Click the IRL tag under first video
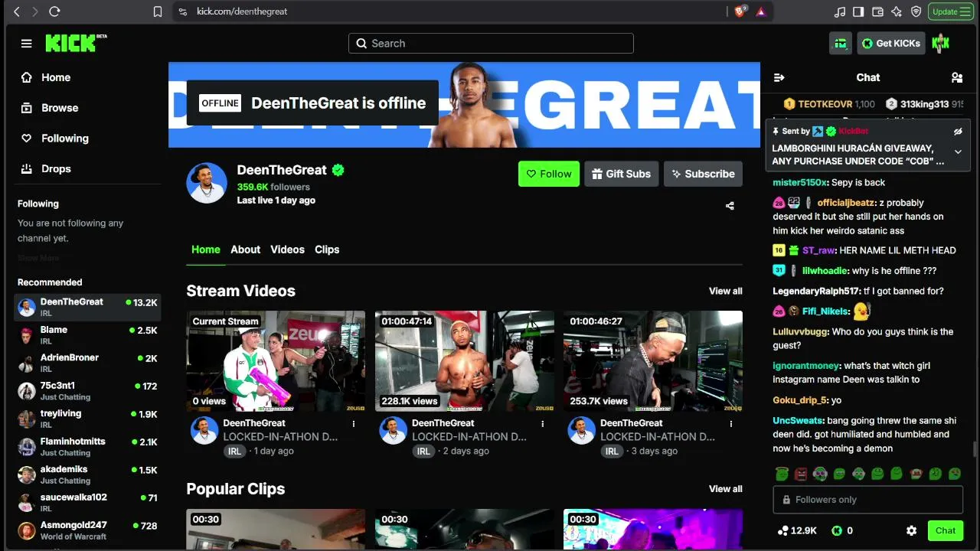Image resolution: width=980 pixels, height=551 pixels. (x=234, y=452)
